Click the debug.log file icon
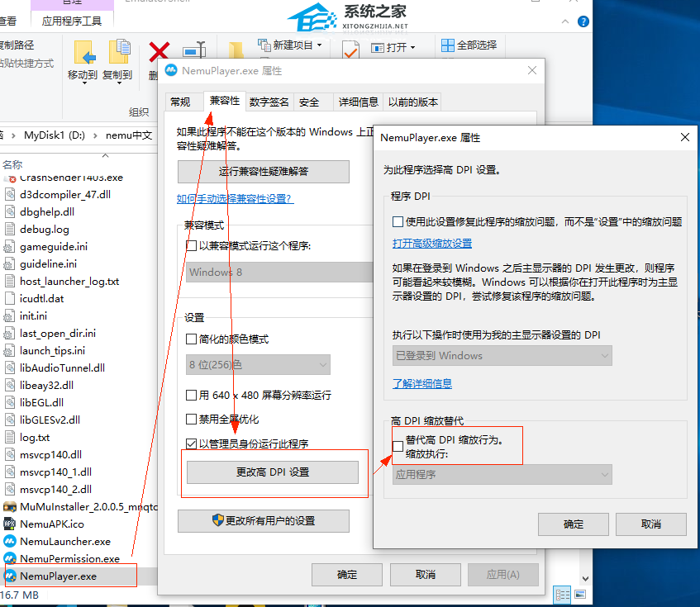Screen dimensions: 700x607 (9, 230)
